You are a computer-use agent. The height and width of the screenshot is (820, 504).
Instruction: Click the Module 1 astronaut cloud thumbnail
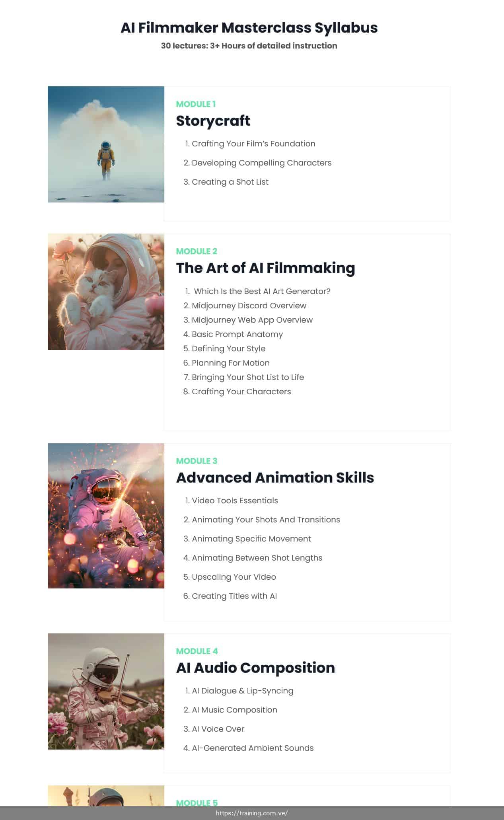[x=106, y=144]
